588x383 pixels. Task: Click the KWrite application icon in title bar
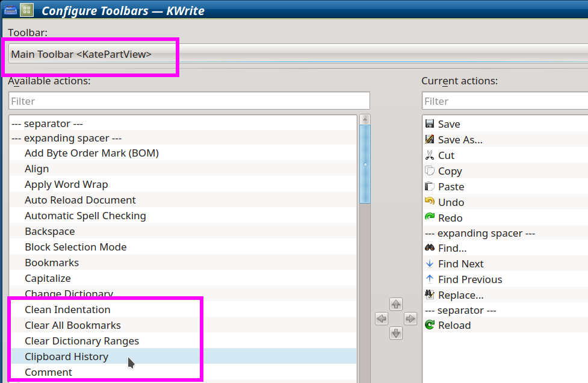pos(10,10)
